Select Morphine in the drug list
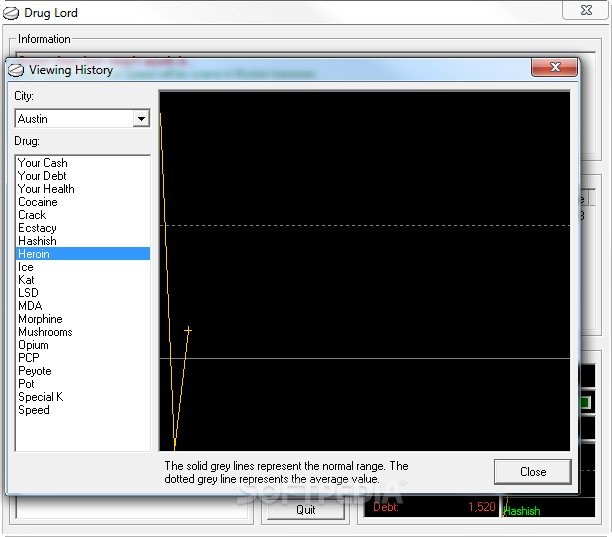 (x=83, y=319)
